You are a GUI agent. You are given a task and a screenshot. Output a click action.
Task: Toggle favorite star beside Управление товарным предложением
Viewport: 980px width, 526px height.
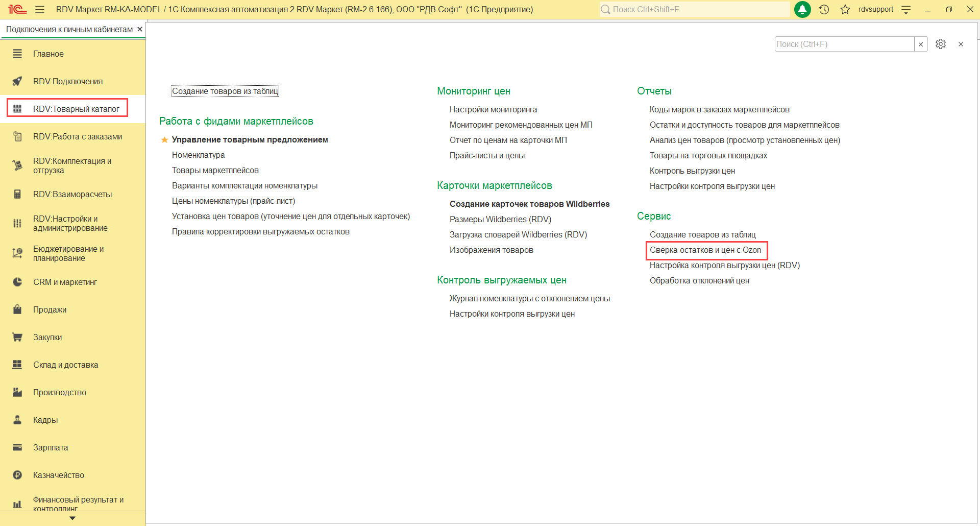click(164, 140)
